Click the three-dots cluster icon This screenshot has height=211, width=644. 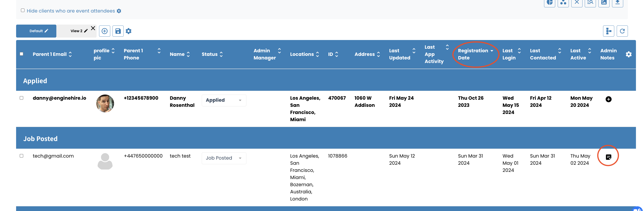563,3
